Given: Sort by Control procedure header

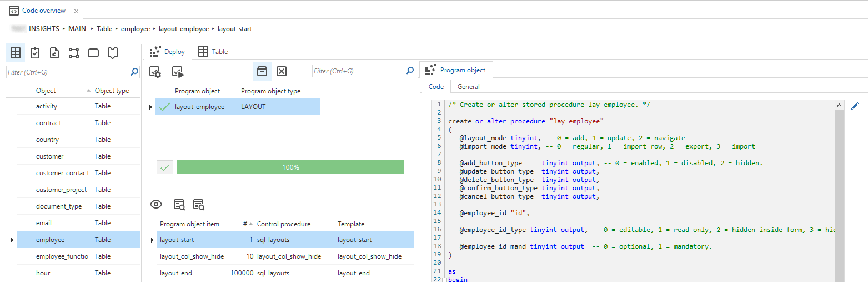Looking at the screenshot, I should click(x=284, y=224).
